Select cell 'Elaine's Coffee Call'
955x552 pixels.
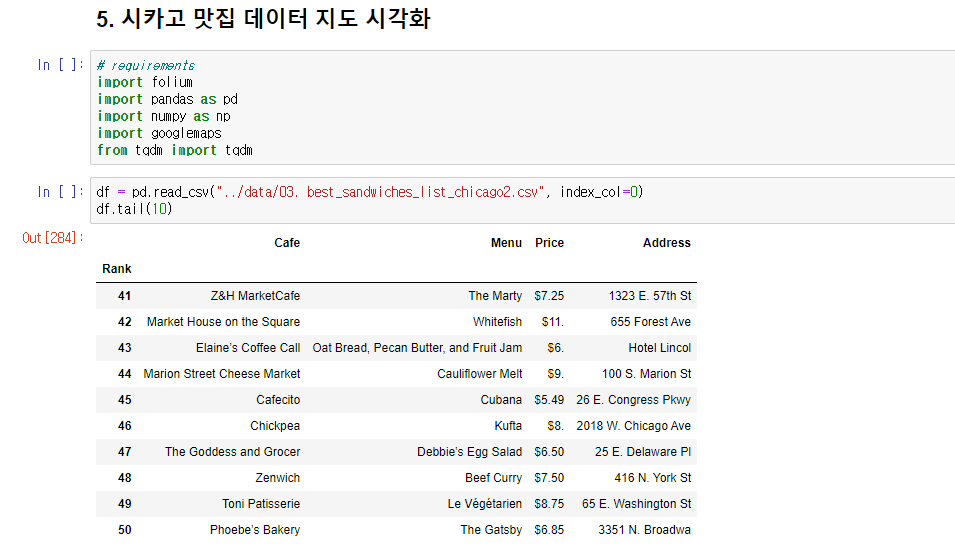(x=248, y=348)
